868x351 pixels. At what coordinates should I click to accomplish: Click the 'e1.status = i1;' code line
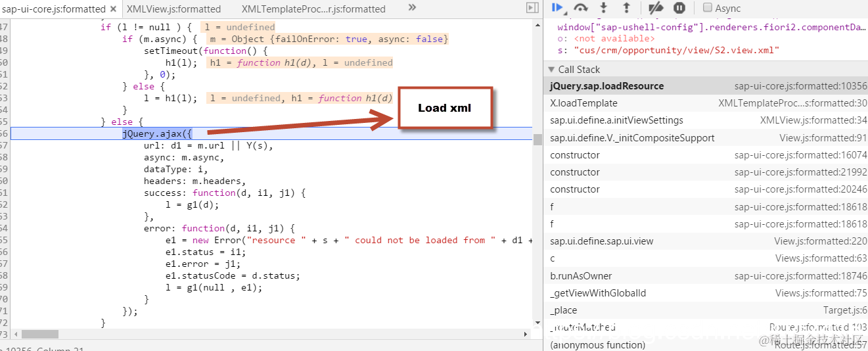[x=206, y=252]
